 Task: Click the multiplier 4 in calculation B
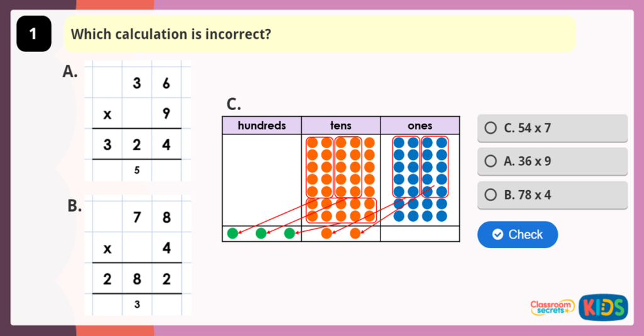(166, 247)
